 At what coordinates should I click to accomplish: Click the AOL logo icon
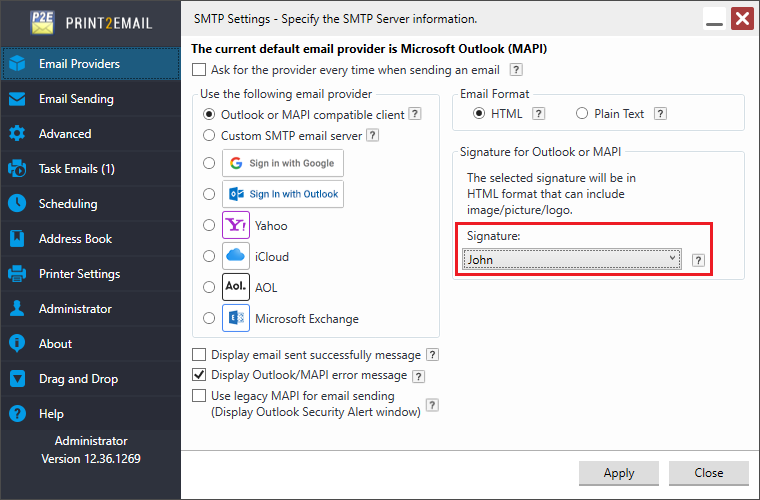[236, 287]
